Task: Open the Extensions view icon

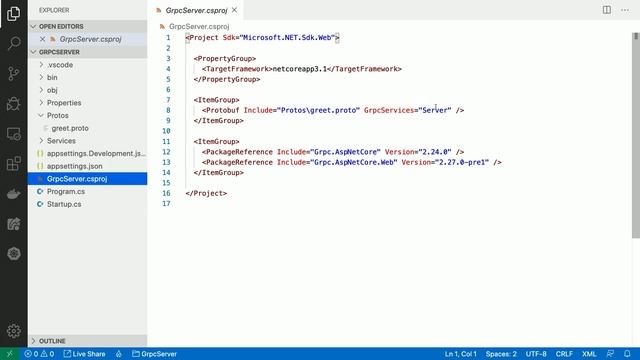Action: pyautogui.click(x=13, y=164)
